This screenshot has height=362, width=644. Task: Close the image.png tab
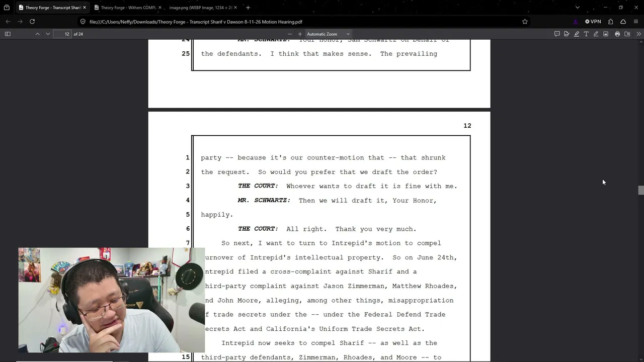(235, 8)
